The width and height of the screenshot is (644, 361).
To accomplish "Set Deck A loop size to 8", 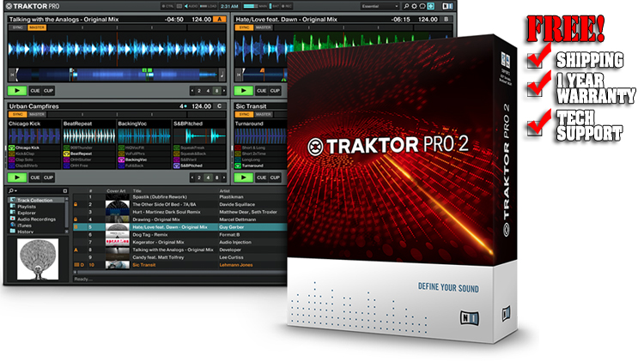I will coord(216,91).
